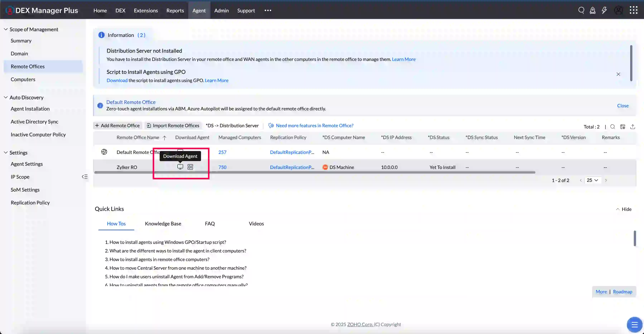
Task: Open the 25 rows per page dropdown
Action: (593, 180)
